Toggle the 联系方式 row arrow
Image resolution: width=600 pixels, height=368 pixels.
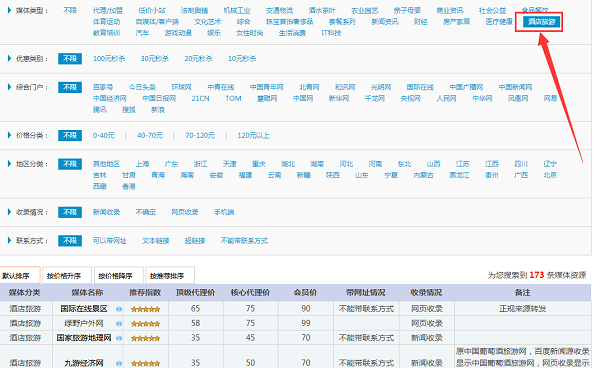[9, 241]
